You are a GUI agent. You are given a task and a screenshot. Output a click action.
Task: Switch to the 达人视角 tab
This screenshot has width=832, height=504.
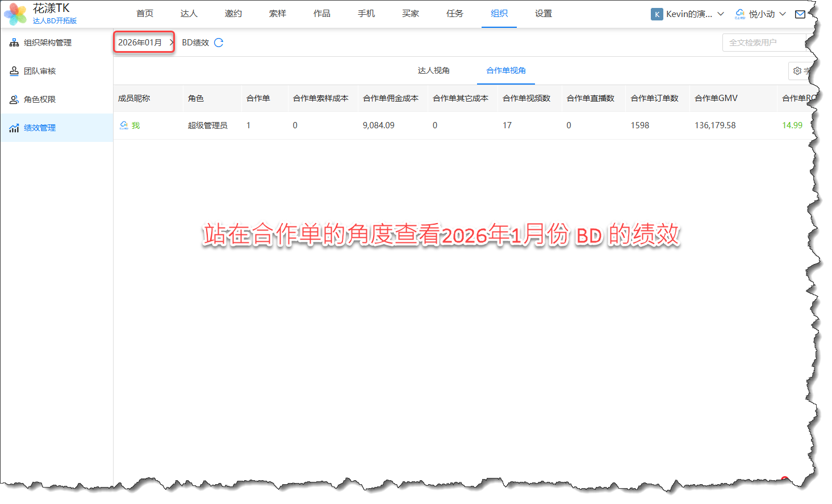pyautogui.click(x=433, y=70)
